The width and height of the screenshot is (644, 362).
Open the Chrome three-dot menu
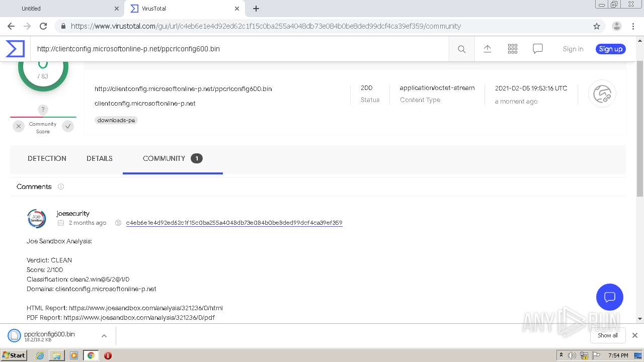[633, 26]
